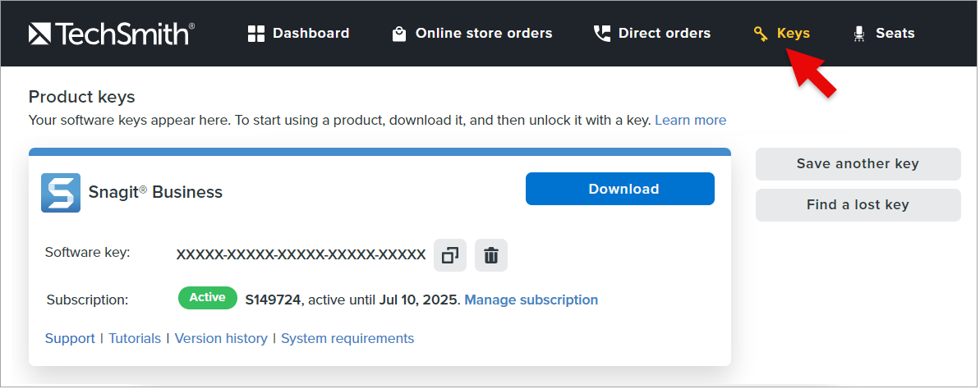The width and height of the screenshot is (980, 389).
Task: Click the Snagit Business product icon
Action: (x=61, y=193)
